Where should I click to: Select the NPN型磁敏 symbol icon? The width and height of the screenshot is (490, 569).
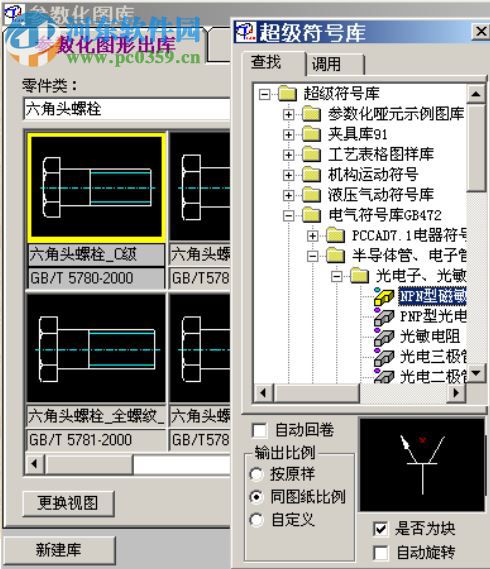[384, 296]
